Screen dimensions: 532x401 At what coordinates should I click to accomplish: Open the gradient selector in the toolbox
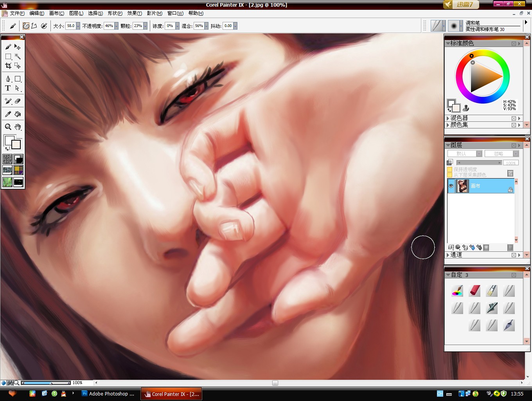tap(18, 159)
